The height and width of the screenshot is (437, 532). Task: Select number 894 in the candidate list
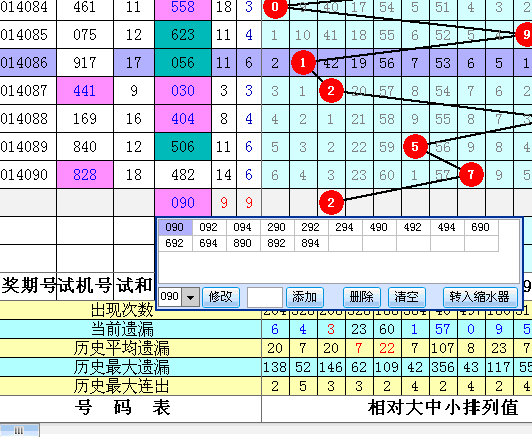[311, 243]
